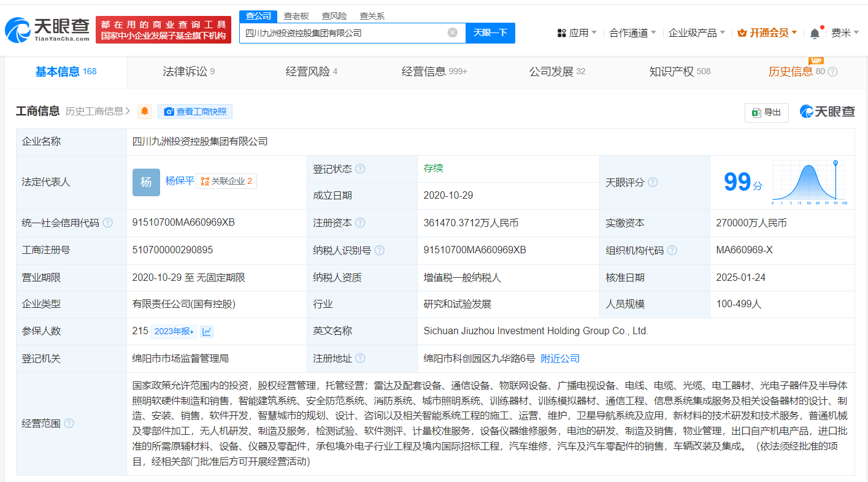Expand 历史工商信息 link
The height and width of the screenshot is (482, 868).
coord(98,111)
